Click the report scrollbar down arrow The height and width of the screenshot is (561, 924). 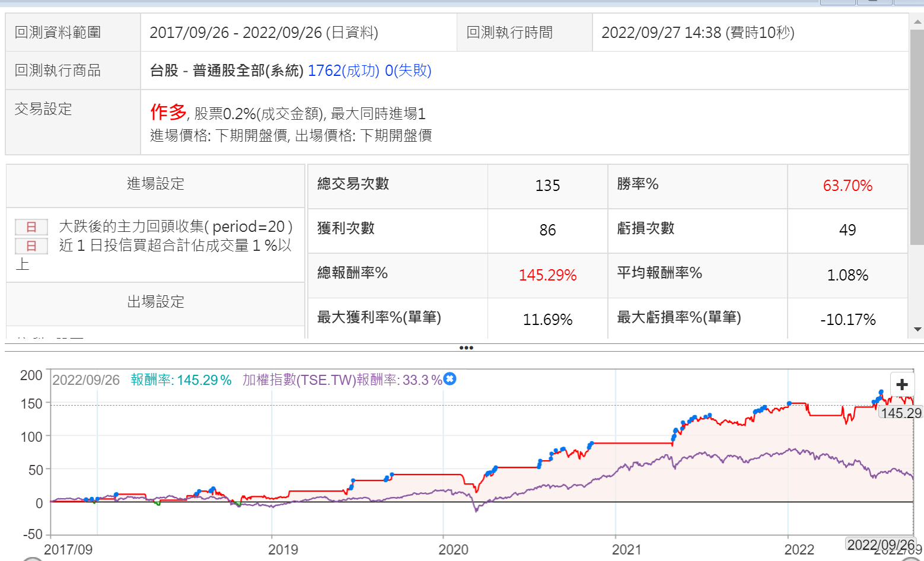click(917, 330)
